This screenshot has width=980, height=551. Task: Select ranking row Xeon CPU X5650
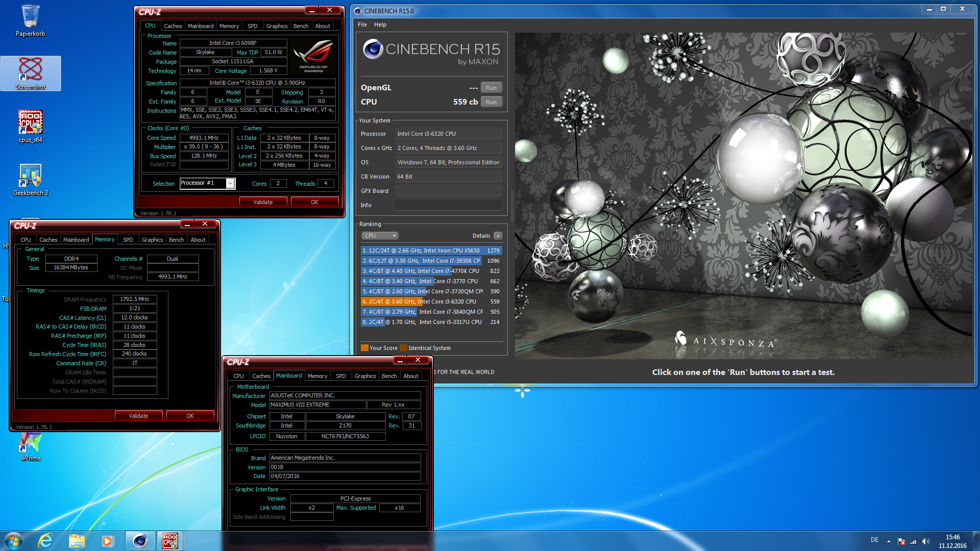(x=431, y=251)
